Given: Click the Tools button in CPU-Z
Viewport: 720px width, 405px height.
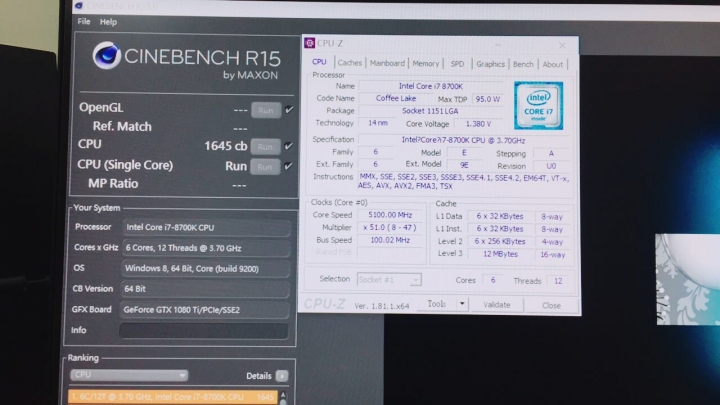Looking at the screenshot, I should coord(437,304).
